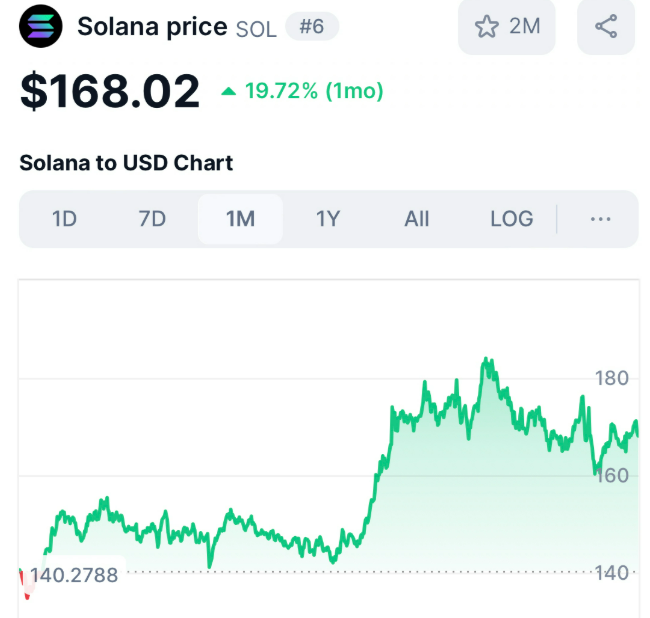Toggle LOG scale on chart

(512, 219)
